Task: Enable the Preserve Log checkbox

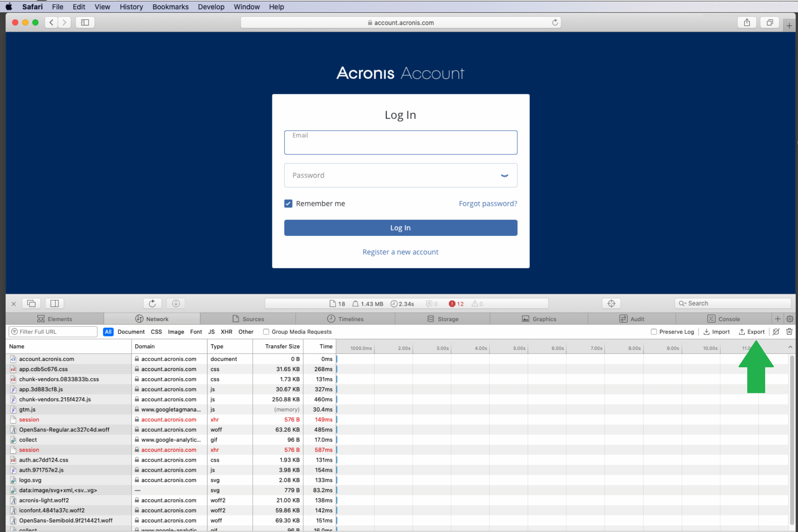Action: 654,332
